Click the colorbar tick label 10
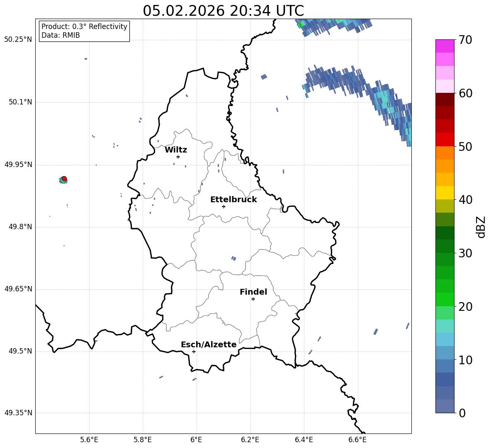The width and height of the screenshot is (491, 448). (x=465, y=360)
